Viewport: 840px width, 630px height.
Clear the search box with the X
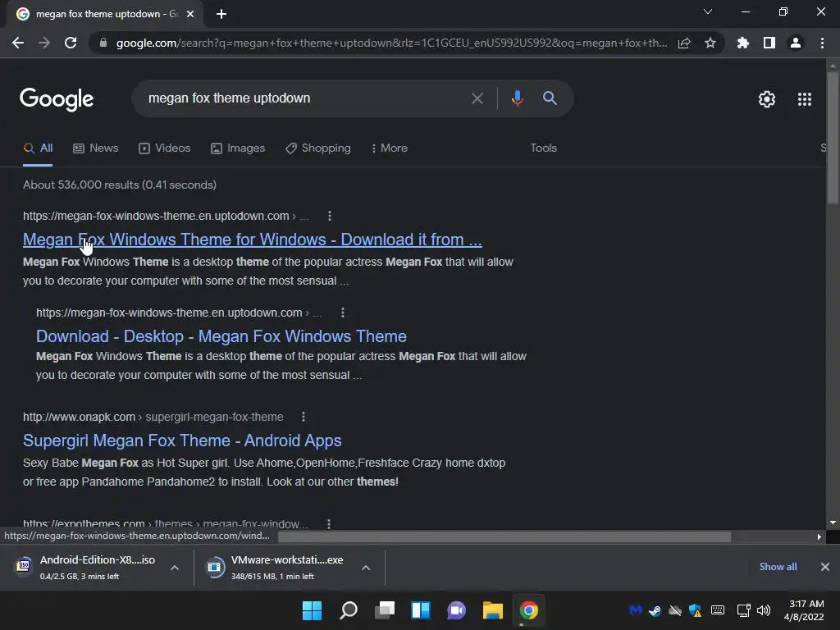[x=477, y=98]
